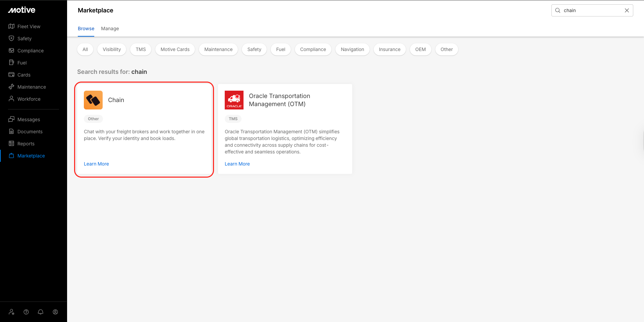Filter by Motive Cards category
The image size is (644, 322).
point(175,49)
